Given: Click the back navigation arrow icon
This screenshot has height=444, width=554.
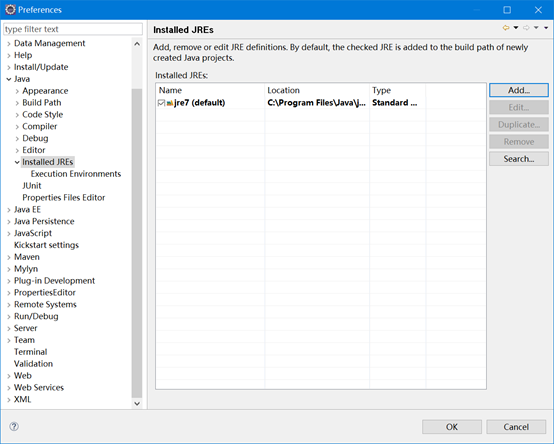Looking at the screenshot, I should pos(506,28).
